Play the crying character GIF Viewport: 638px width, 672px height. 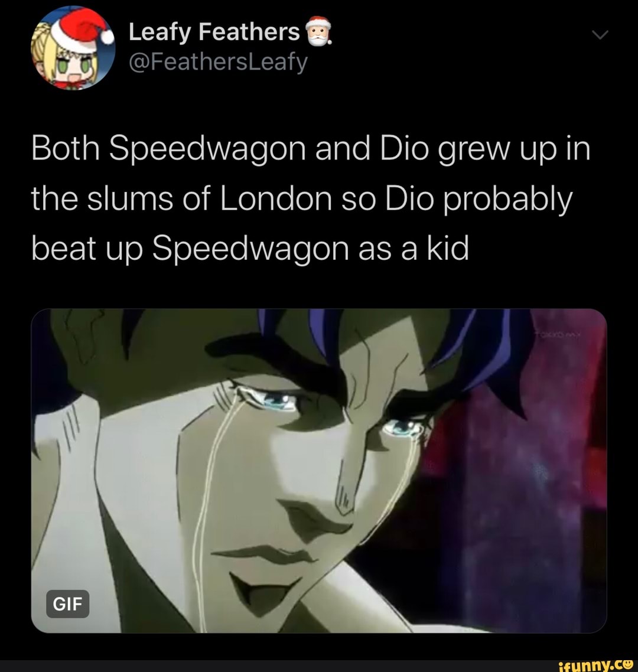click(x=318, y=470)
